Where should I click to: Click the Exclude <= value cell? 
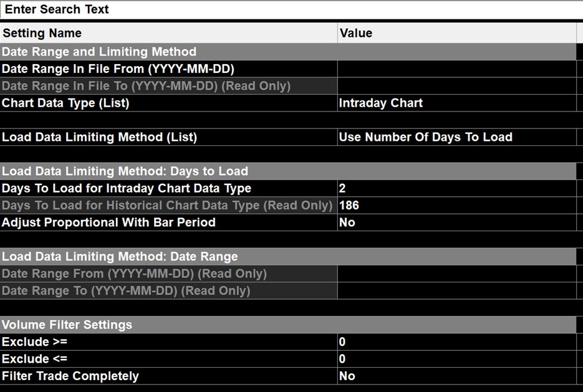456,359
